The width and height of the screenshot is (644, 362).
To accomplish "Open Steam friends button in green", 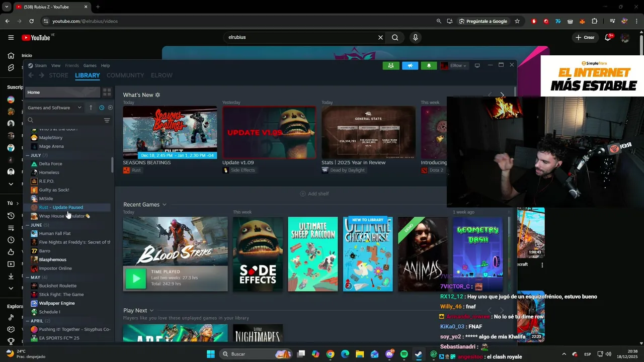I will coord(390,65).
